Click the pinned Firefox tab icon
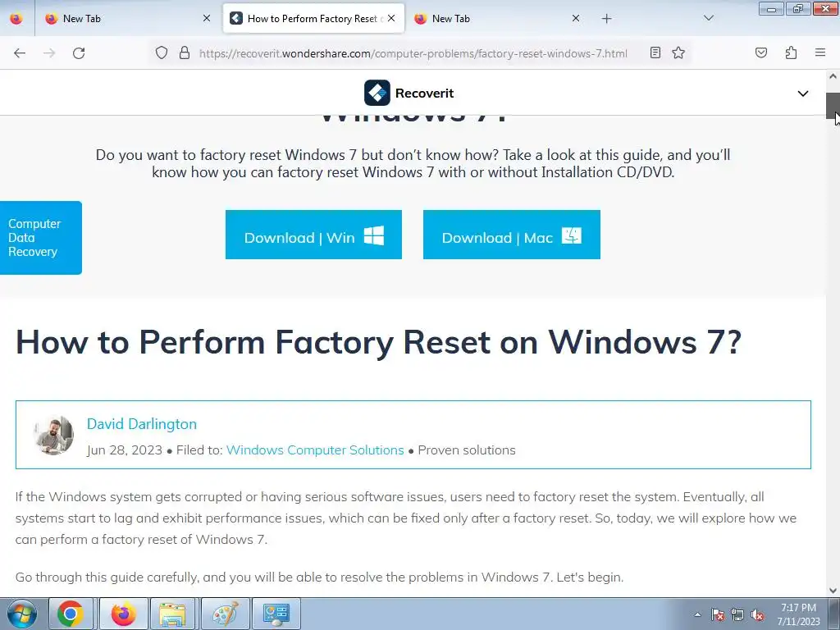Viewport: 840px width, 630px height. tap(16, 19)
